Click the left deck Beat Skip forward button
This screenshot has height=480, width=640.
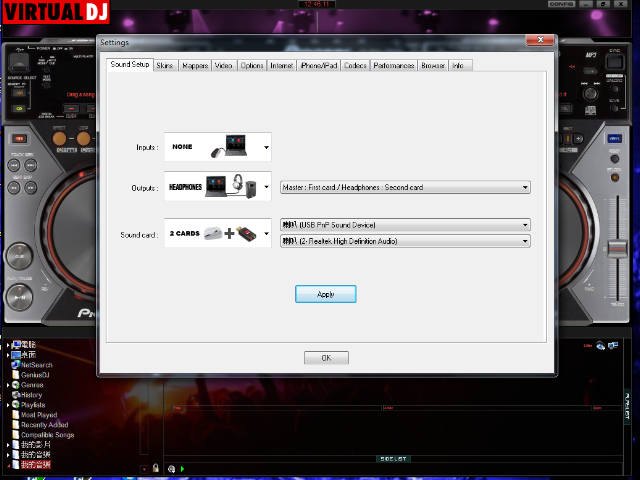[x=31, y=188]
